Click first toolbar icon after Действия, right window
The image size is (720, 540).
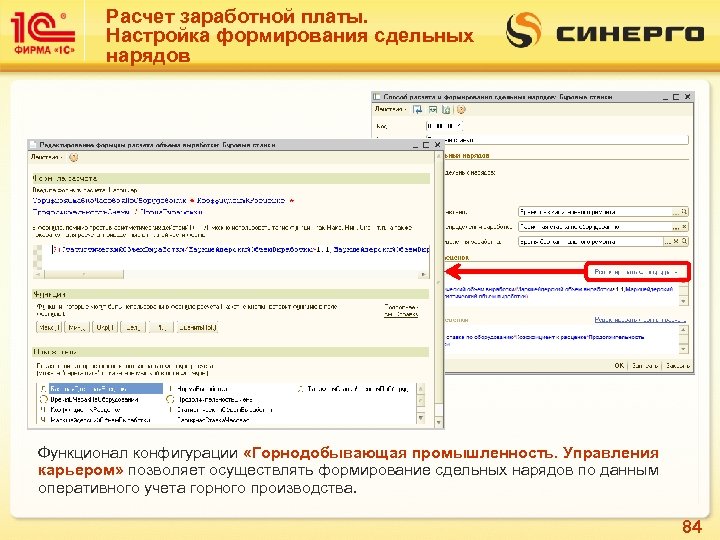pos(417,110)
